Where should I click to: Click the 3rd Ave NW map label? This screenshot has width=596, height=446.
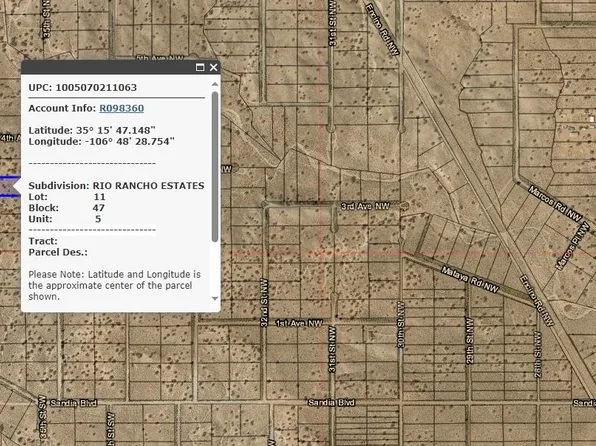(365, 206)
